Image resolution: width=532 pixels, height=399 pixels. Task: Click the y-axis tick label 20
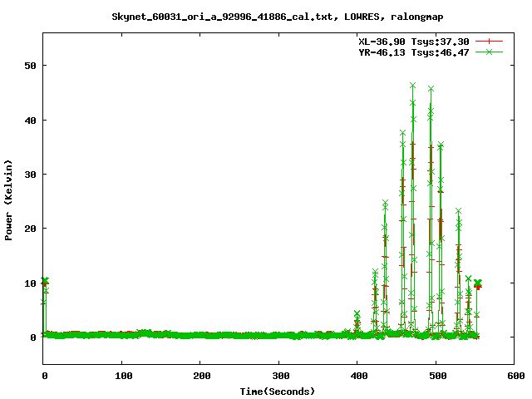tap(30, 229)
